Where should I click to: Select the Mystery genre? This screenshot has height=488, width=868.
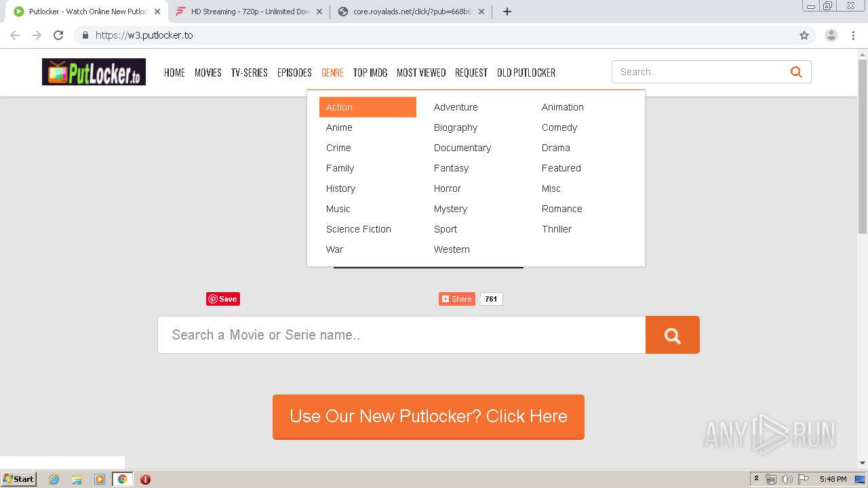[x=451, y=209]
